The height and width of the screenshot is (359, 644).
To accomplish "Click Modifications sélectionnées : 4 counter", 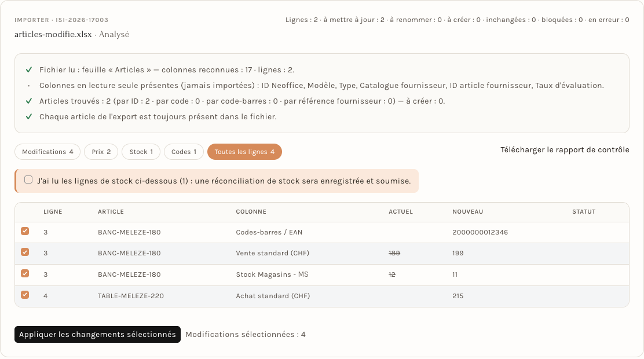I will [x=246, y=334].
